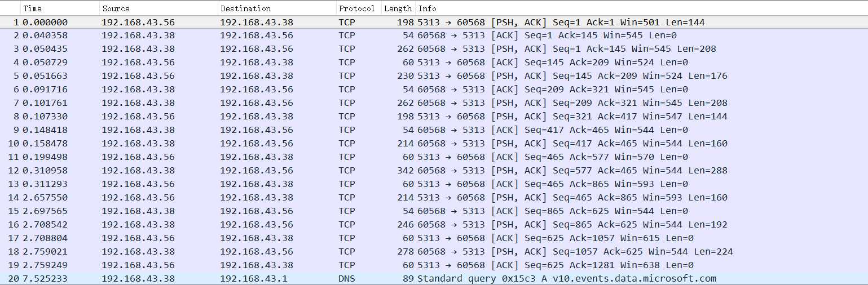Select packet 8 at time 0.107330
This screenshot has height=285, width=868.
click(x=434, y=116)
